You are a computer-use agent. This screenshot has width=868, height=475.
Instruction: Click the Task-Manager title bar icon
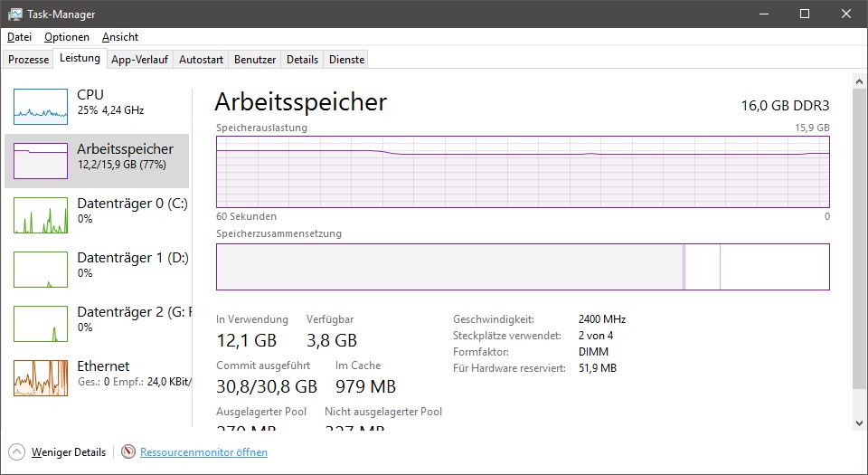15,14
